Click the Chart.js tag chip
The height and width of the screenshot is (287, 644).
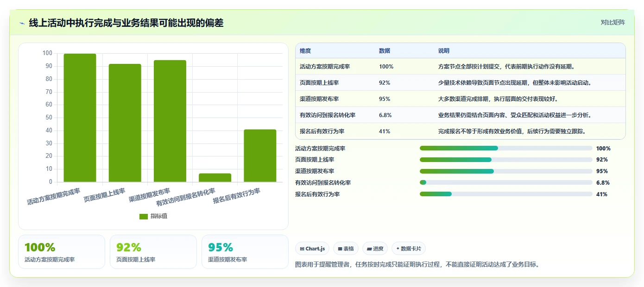(x=312, y=249)
